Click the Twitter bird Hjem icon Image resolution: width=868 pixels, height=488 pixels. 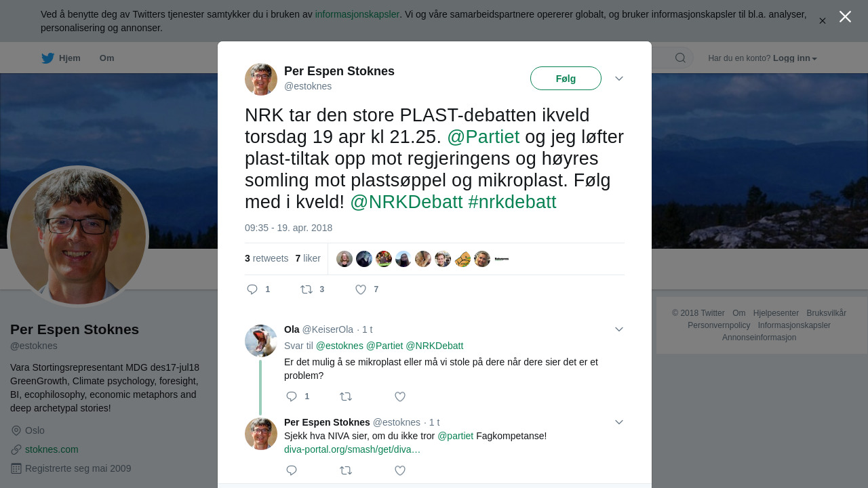click(48, 58)
